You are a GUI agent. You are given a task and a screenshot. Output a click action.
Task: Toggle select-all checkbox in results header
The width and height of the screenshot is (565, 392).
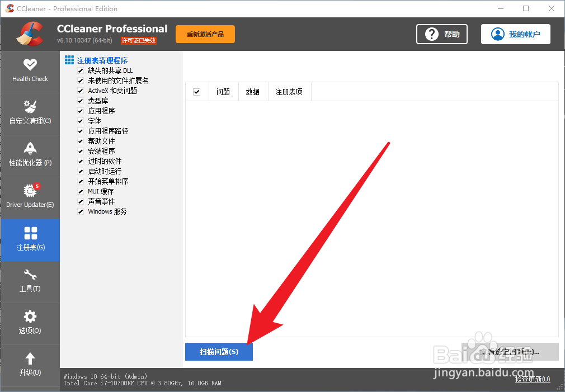pos(197,92)
